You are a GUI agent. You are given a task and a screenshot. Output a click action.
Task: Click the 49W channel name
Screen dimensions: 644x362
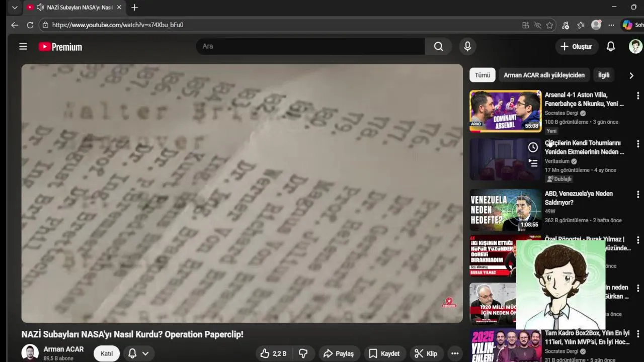tap(550, 212)
